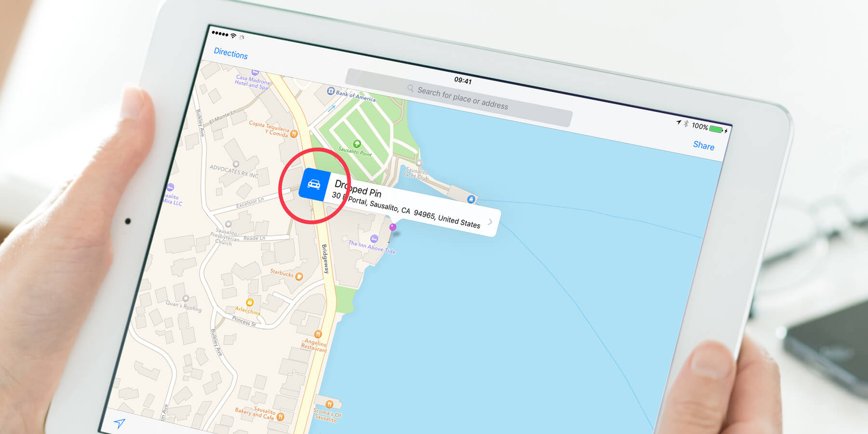
Task: Select Casa Madrona Hotel and Spa marker
Action: point(255,72)
